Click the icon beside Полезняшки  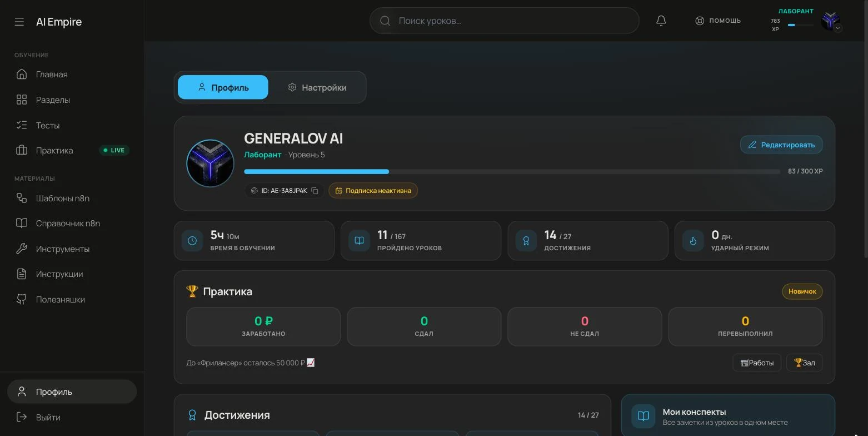pos(22,299)
